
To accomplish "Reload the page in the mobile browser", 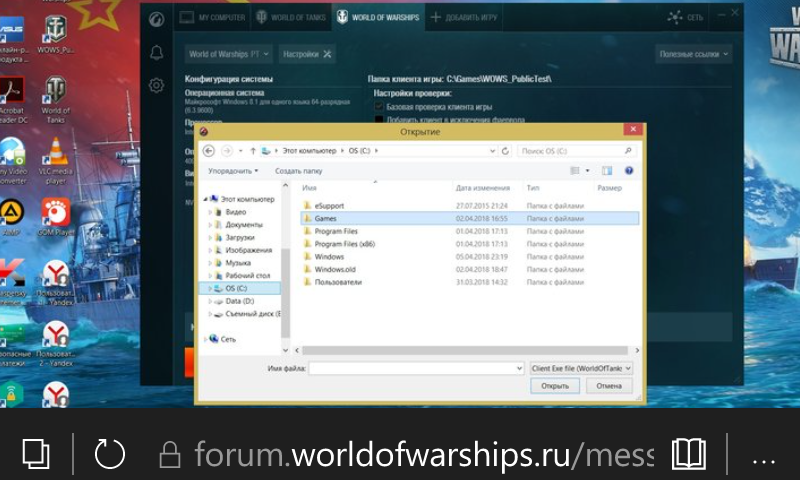I will click(110, 453).
